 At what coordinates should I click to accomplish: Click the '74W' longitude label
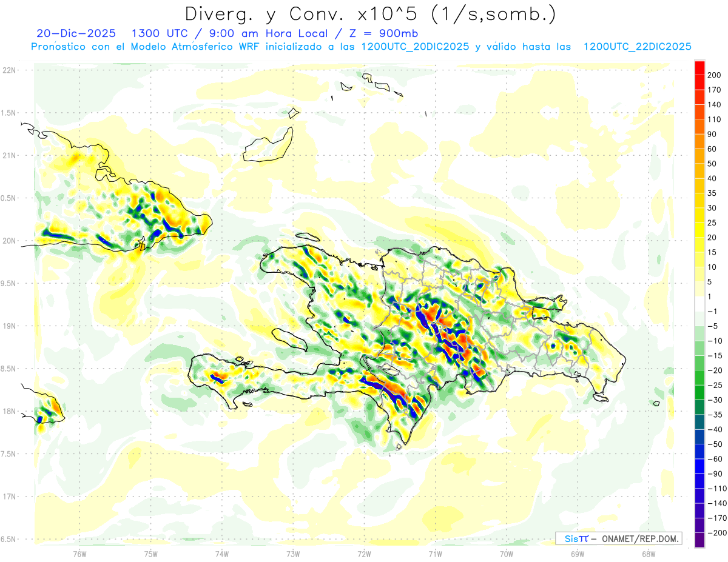pyautogui.click(x=222, y=554)
